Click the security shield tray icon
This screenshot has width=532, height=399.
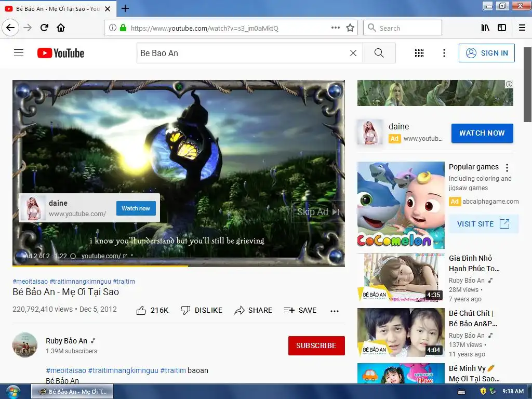coord(483,392)
